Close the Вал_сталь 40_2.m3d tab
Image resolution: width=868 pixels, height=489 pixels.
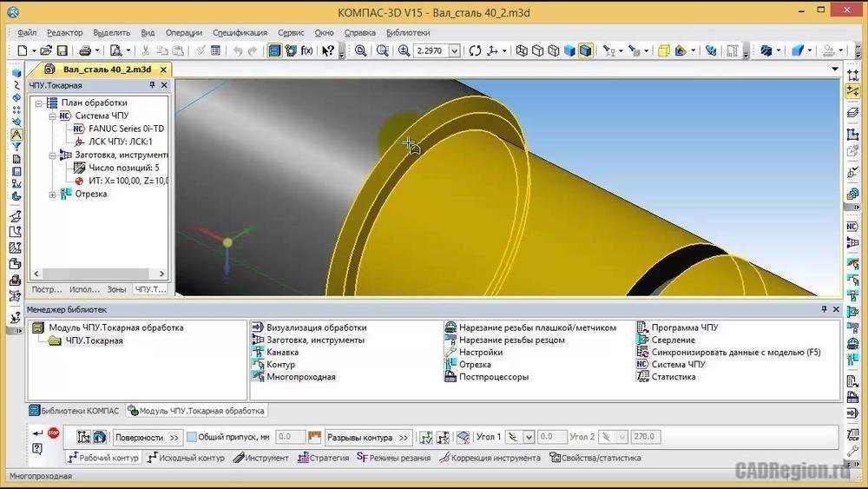tap(163, 69)
